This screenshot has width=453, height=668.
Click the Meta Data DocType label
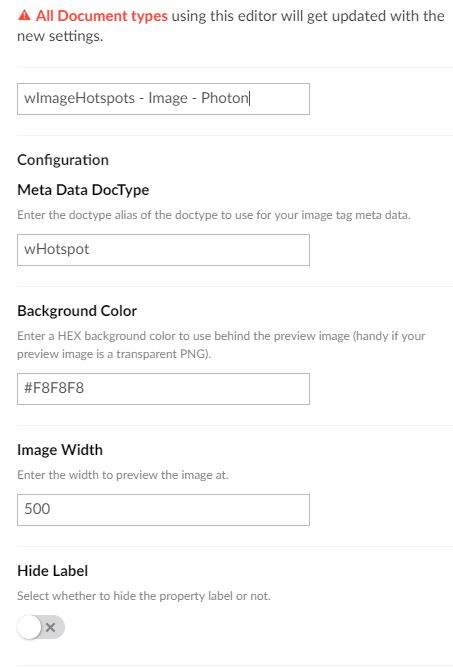click(83, 190)
